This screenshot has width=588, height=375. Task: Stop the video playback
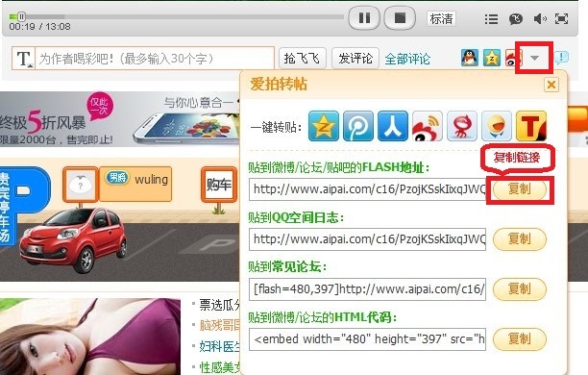point(400,17)
